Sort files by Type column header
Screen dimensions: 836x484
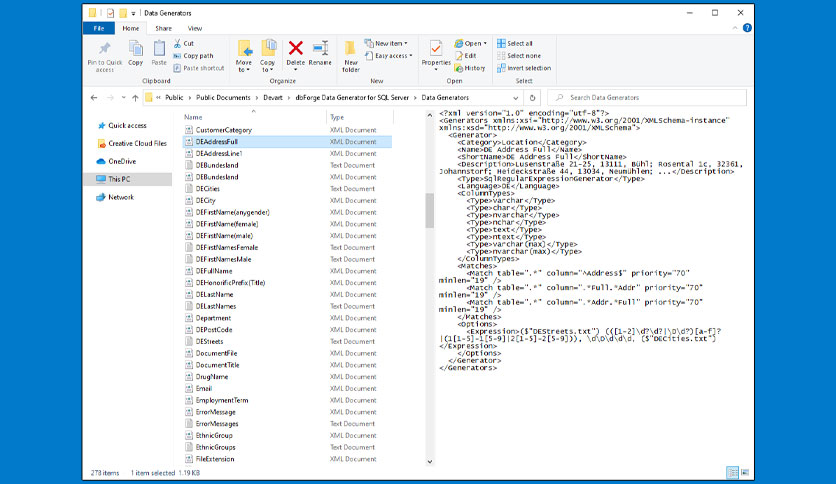click(337, 117)
